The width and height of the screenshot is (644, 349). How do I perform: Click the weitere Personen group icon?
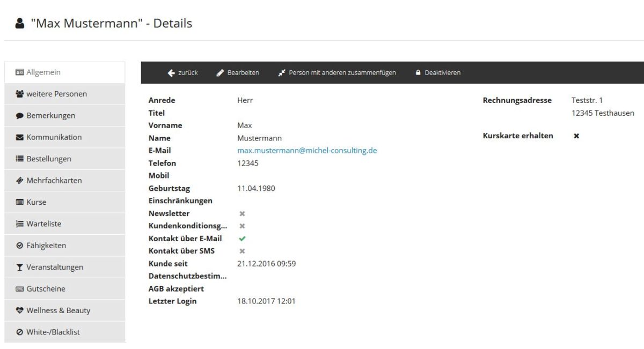coord(20,94)
